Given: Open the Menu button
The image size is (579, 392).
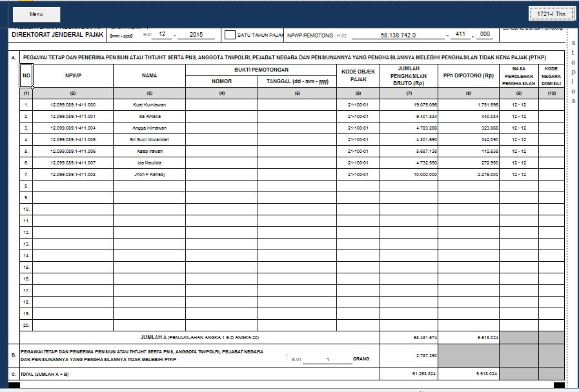Looking at the screenshot, I should (36, 14).
